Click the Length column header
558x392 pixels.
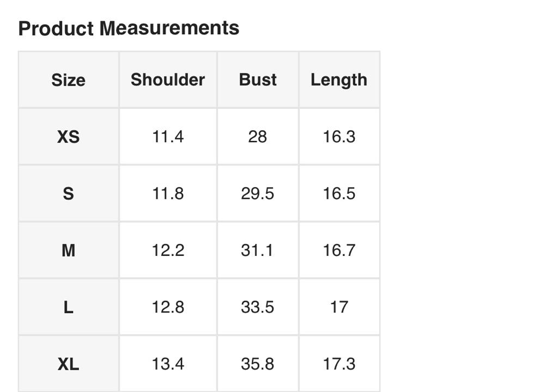pos(339,80)
